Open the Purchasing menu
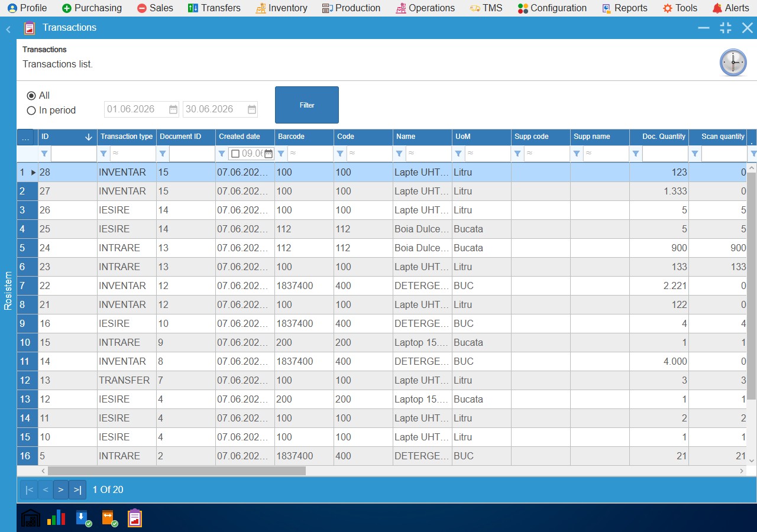This screenshot has width=757, height=532. [92, 8]
